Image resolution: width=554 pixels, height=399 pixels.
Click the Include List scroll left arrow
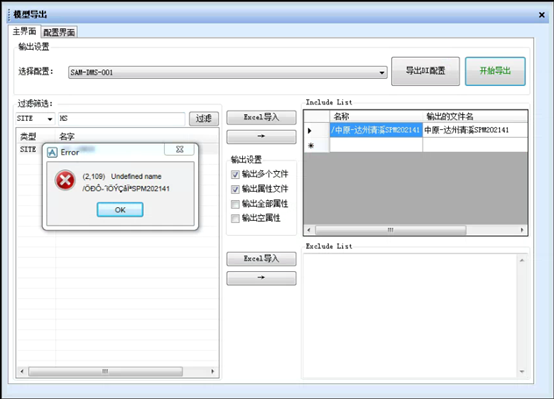pyautogui.click(x=309, y=230)
